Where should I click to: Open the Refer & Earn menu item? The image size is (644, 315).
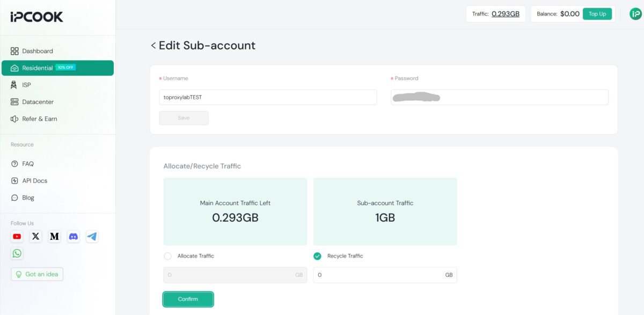coord(57,119)
